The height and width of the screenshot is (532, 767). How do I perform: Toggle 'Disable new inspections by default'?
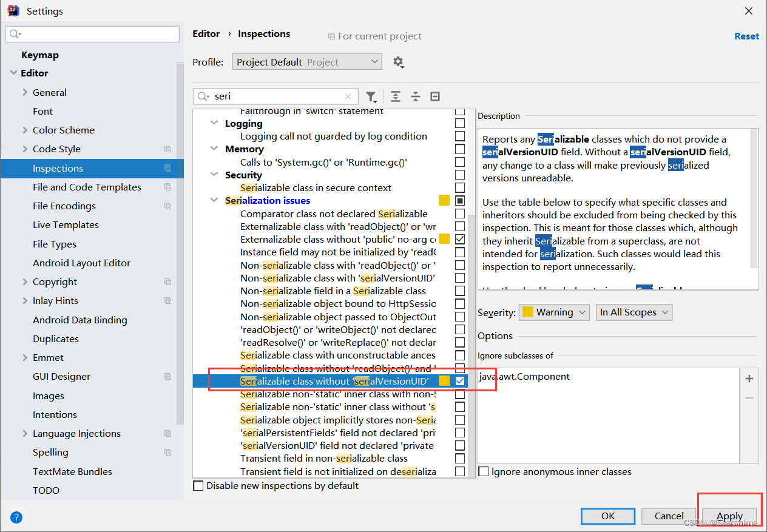198,485
